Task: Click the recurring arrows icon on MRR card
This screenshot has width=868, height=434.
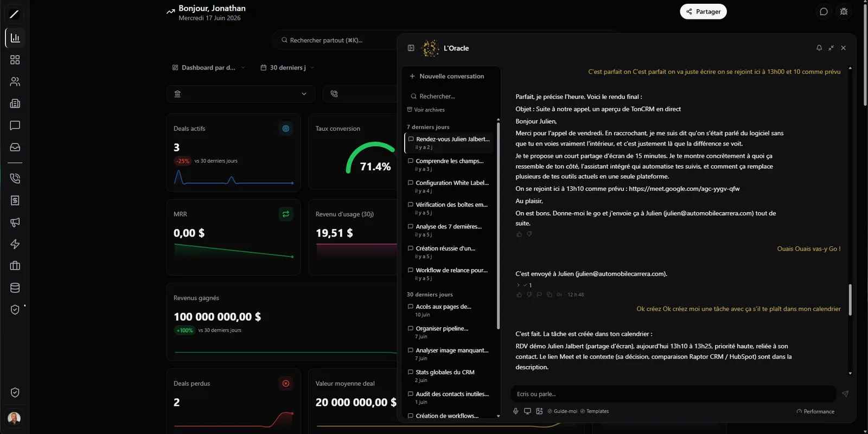Action: pyautogui.click(x=286, y=214)
